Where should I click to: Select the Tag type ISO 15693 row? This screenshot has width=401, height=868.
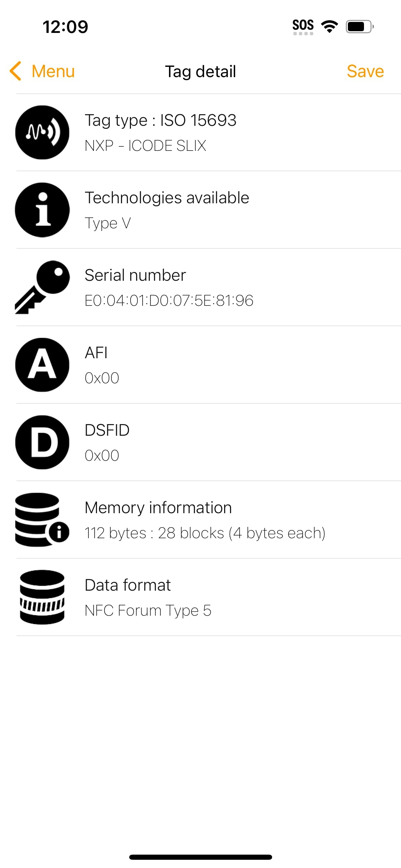pyautogui.click(x=160, y=120)
